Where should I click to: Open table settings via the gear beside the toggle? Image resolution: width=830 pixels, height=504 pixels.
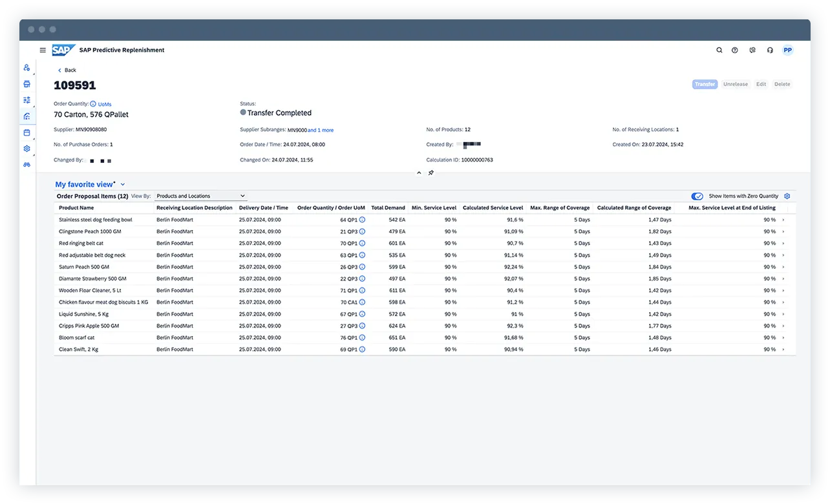pos(787,196)
